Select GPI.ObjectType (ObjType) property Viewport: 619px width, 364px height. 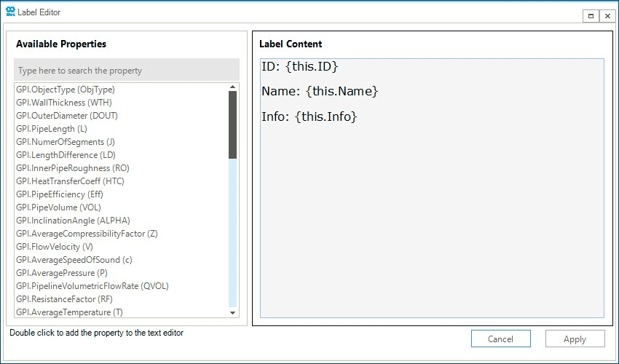66,90
